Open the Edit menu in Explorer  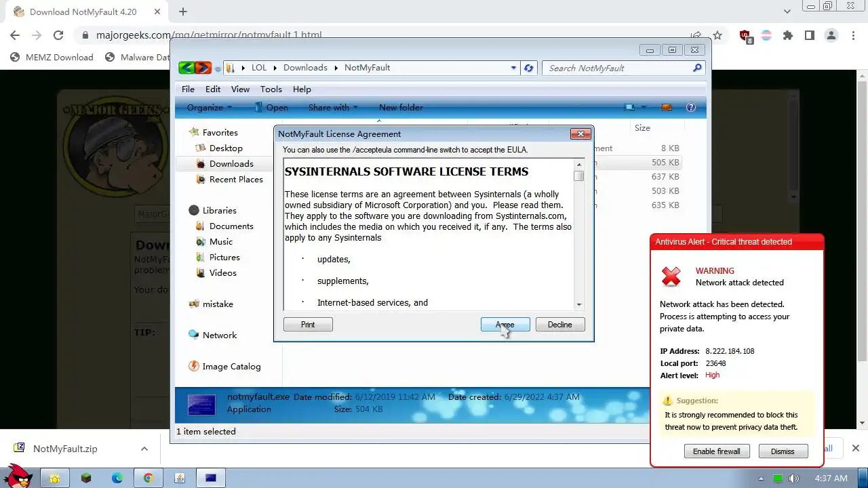(x=213, y=89)
